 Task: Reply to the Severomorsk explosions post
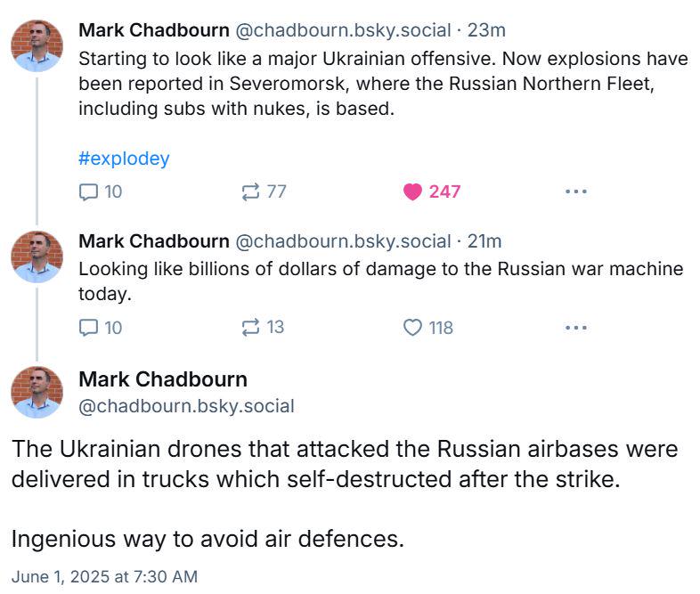coord(89,191)
